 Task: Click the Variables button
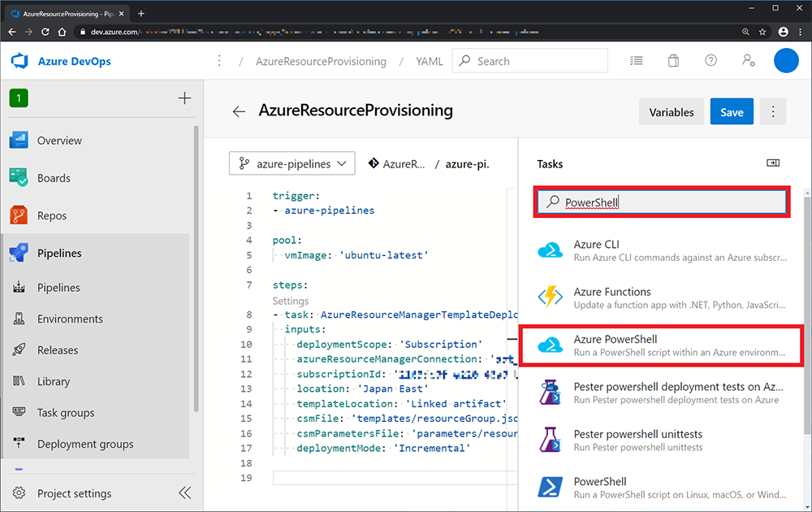coord(672,112)
